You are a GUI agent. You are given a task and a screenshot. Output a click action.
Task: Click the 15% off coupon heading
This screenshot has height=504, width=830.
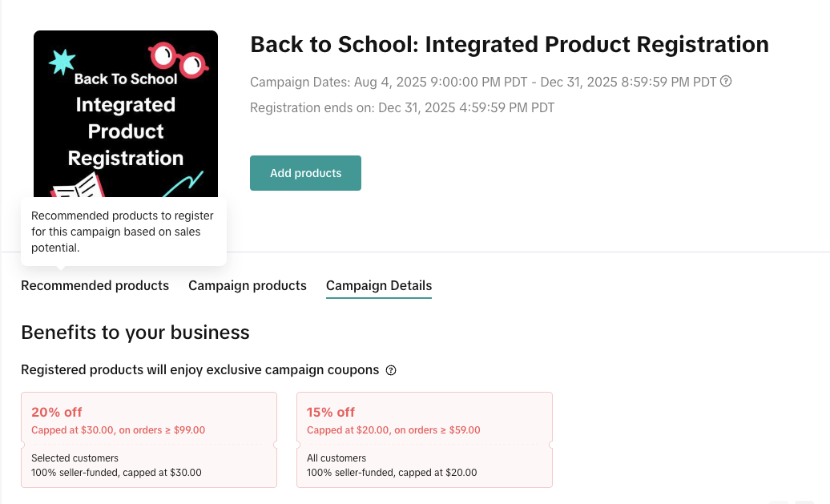(x=331, y=412)
